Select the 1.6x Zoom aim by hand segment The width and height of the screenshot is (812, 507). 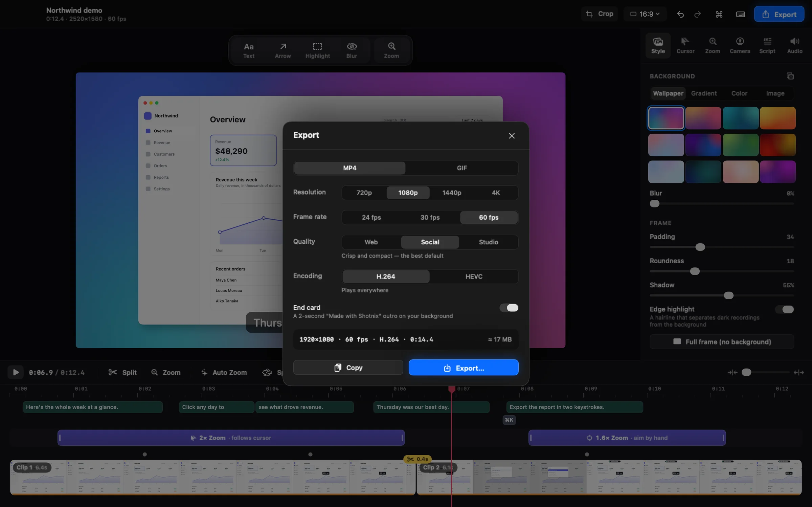point(627,438)
